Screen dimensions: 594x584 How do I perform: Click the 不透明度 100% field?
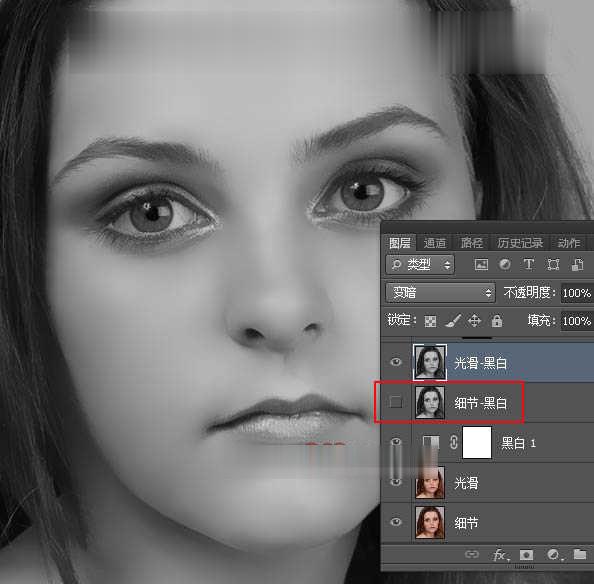click(577, 293)
